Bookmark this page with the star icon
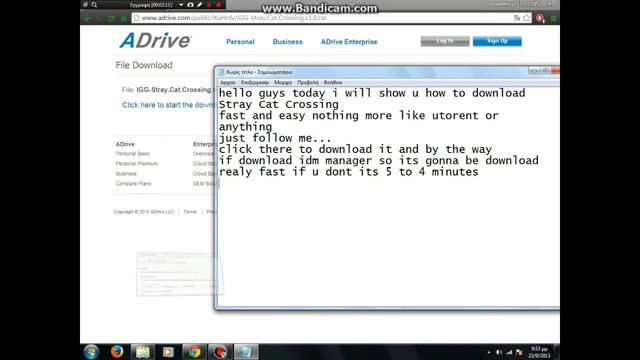This screenshot has width=640, height=360. pos(527,18)
